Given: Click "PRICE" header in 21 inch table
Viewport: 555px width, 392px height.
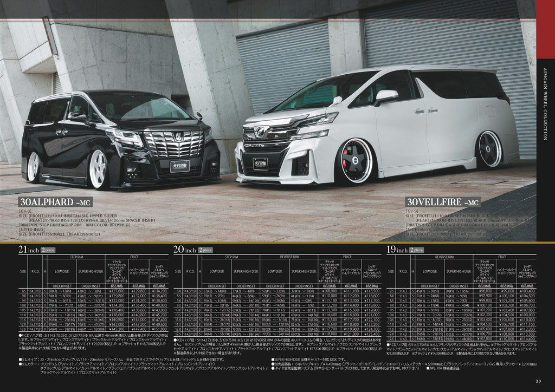Looking at the screenshot, I should point(134,257).
